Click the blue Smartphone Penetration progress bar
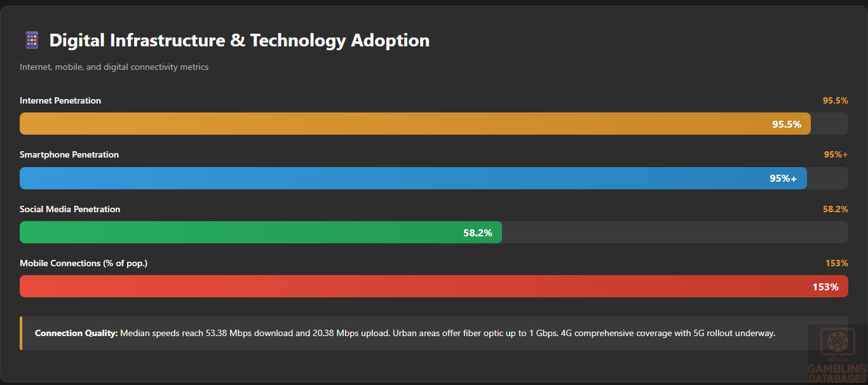 click(381, 178)
